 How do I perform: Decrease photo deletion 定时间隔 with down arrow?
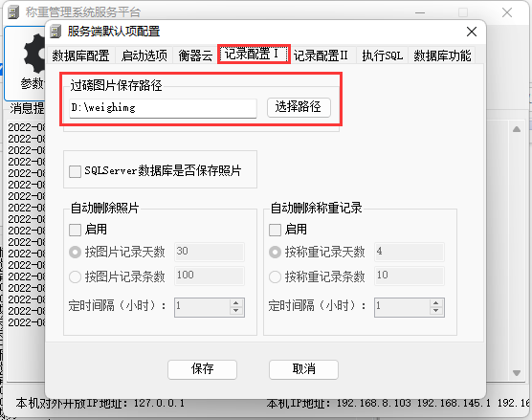coord(236,311)
